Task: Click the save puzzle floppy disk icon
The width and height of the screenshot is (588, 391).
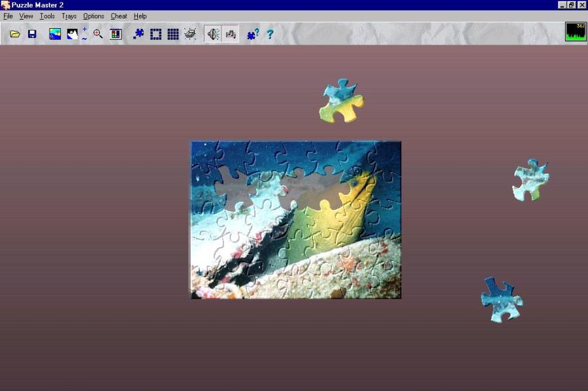Action: tap(32, 34)
